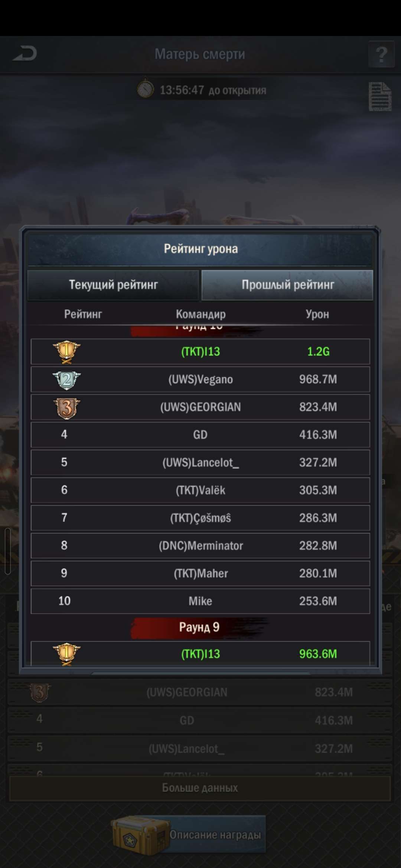
Task: Open the help question mark icon
Action: tap(381, 54)
